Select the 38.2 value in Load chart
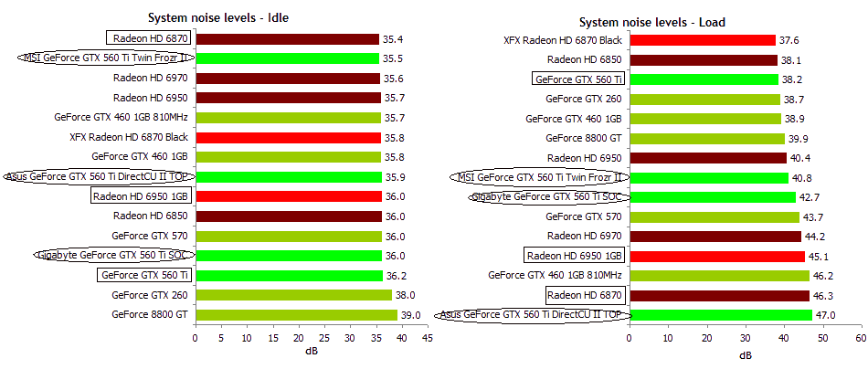Screen dimensions: 868x369 [791, 79]
